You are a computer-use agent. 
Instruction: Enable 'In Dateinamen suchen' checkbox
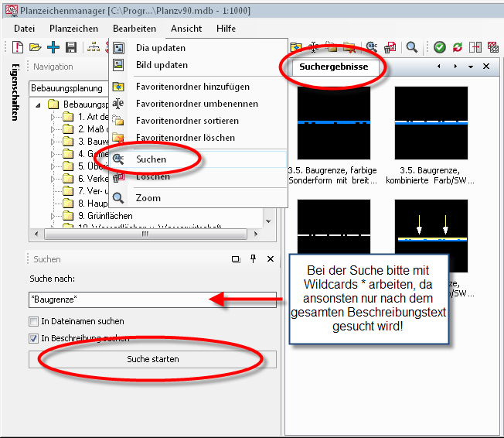(34, 321)
